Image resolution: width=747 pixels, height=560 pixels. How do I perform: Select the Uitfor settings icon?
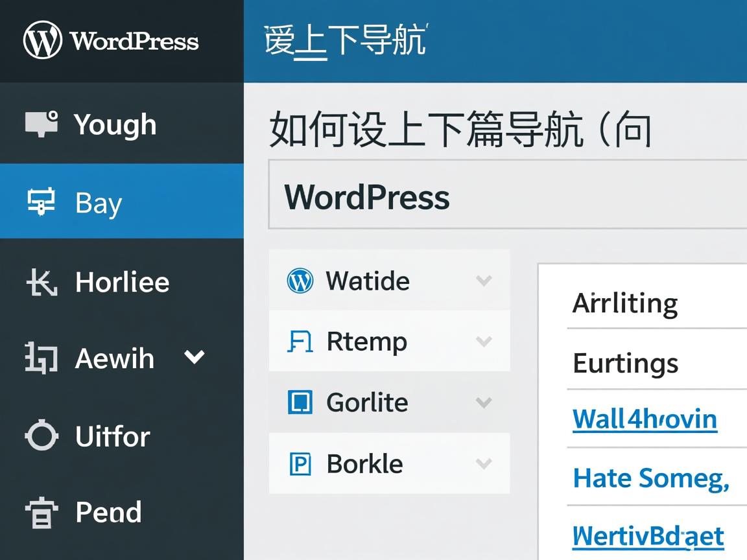[41, 436]
